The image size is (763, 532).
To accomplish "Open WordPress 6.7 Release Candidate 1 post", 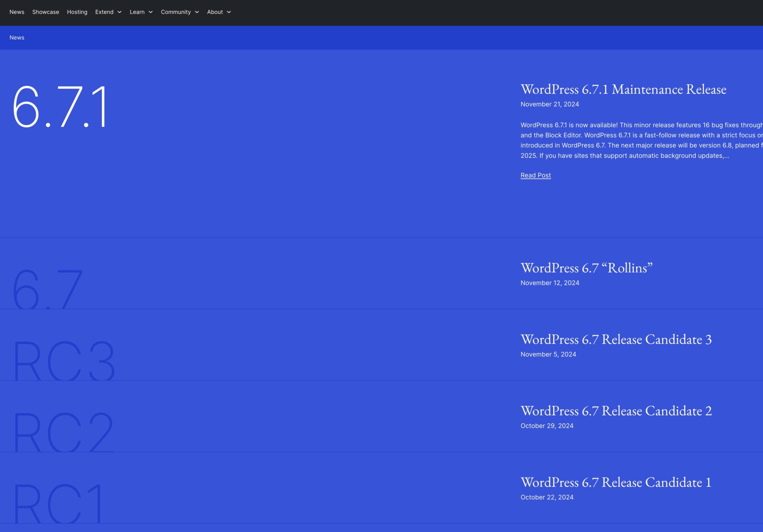I will click(x=615, y=483).
